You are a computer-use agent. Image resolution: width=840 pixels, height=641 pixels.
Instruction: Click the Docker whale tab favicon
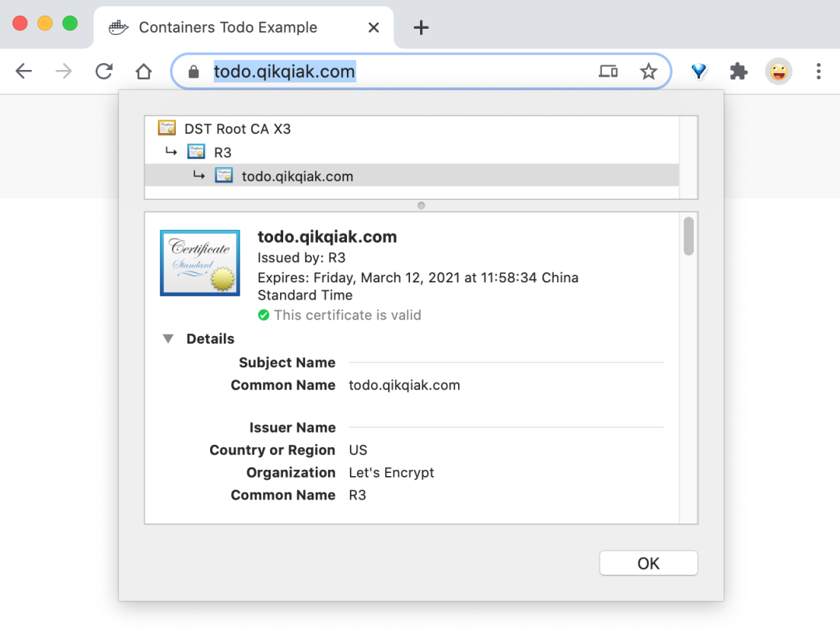[x=118, y=27]
